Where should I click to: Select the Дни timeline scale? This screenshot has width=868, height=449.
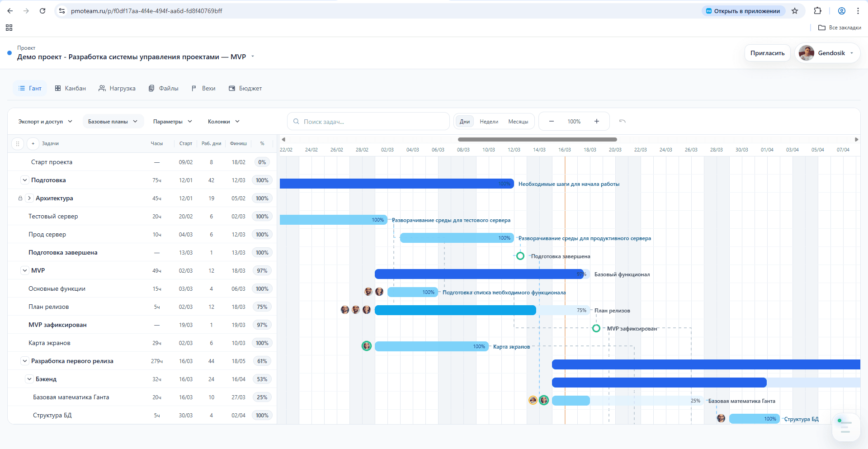(x=464, y=122)
